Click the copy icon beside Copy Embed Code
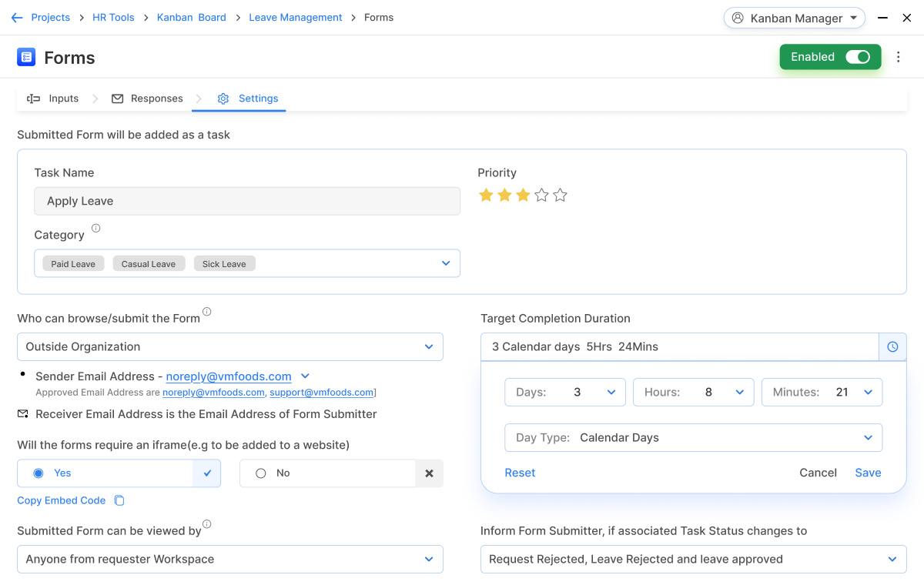924x585 pixels. [119, 501]
